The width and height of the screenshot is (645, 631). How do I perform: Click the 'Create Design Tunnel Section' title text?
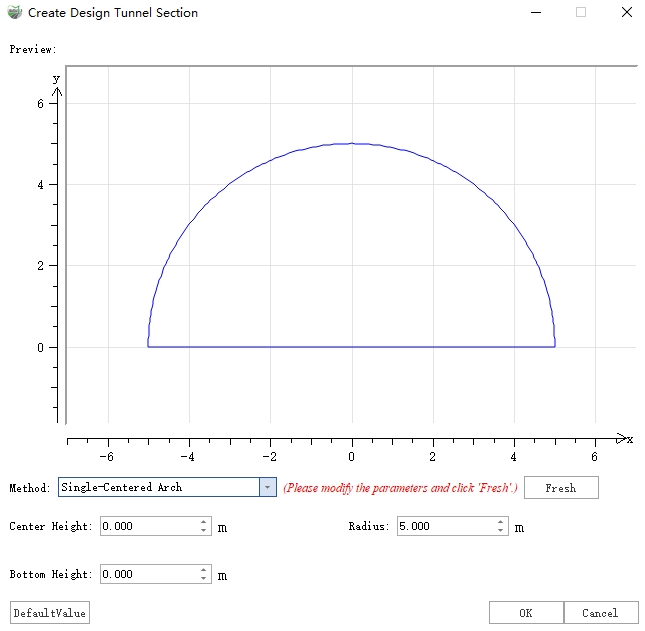pos(113,13)
